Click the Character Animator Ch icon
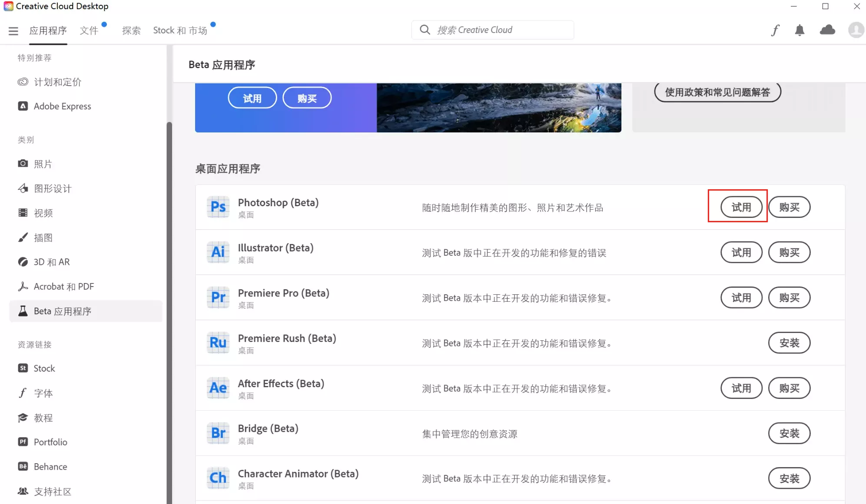This screenshot has width=866, height=504. [x=218, y=478]
